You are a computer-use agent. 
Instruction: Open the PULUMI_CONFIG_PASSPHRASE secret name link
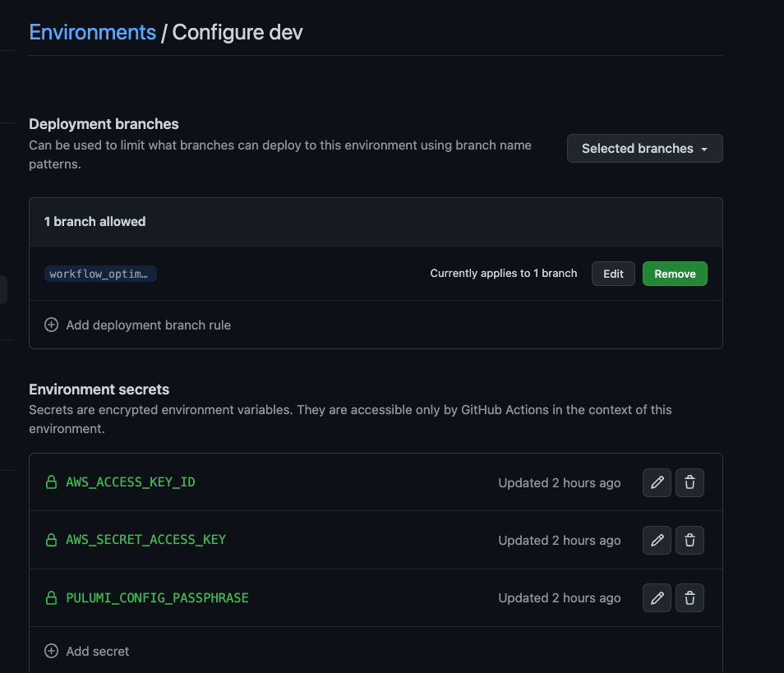click(x=156, y=597)
